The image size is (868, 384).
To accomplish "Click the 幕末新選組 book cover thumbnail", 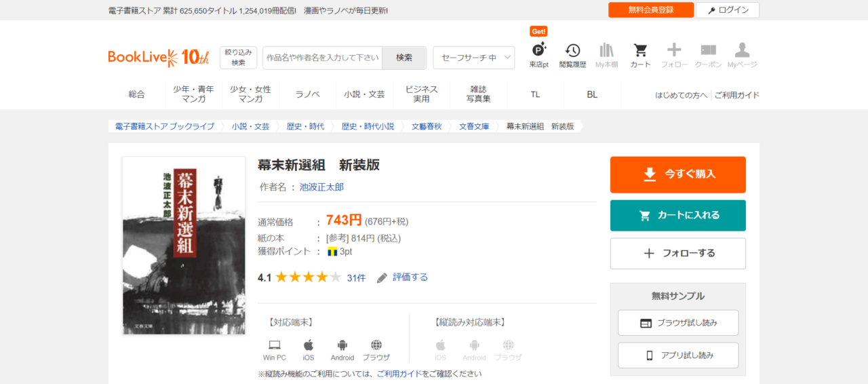I will [184, 246].
